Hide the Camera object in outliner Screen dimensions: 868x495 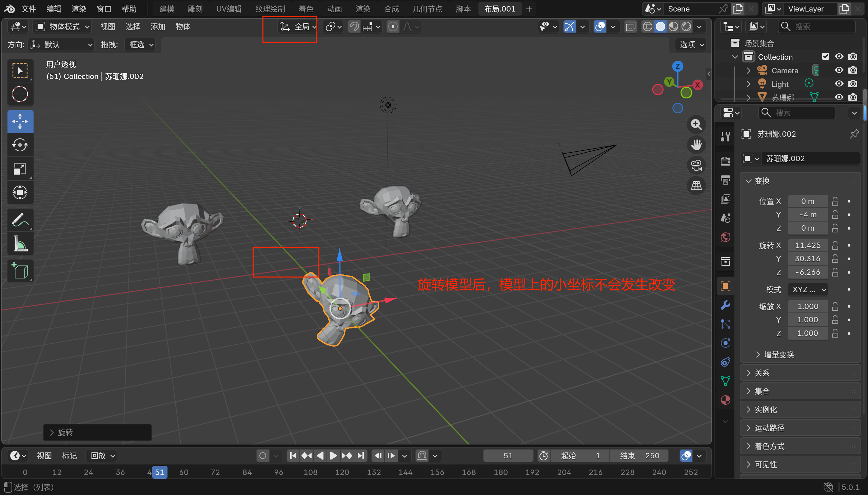click(839, 70)
